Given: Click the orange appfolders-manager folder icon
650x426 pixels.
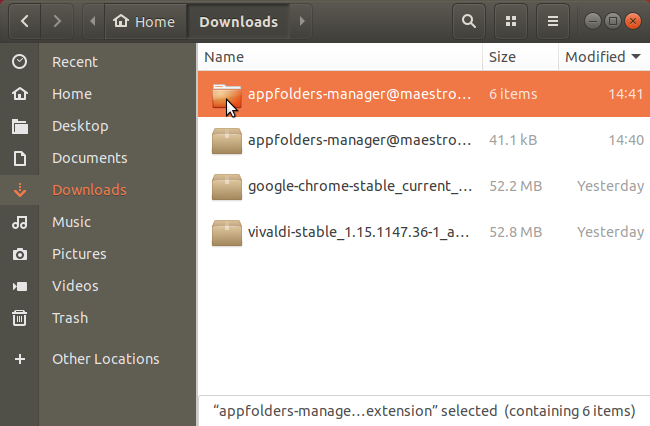Looking at the screenshot, I should [x=227, y=95].
